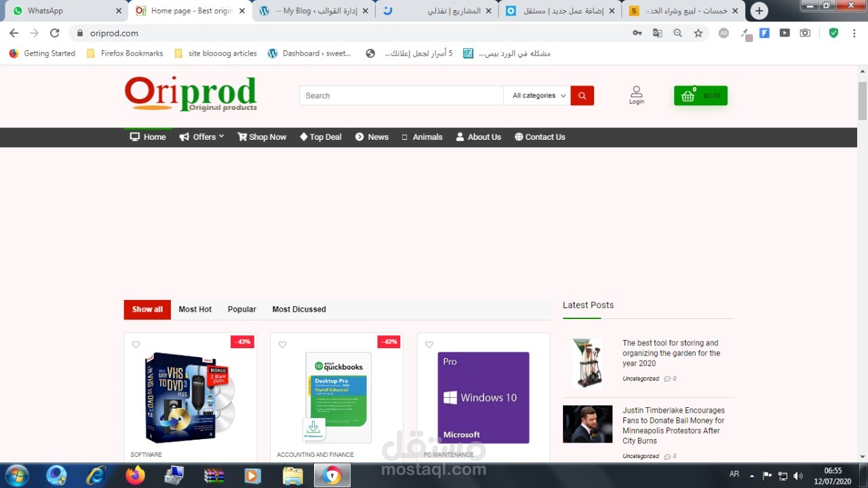Open the Shop Now menu item
This screenshot has height=488, width=868.
[262, 137]
